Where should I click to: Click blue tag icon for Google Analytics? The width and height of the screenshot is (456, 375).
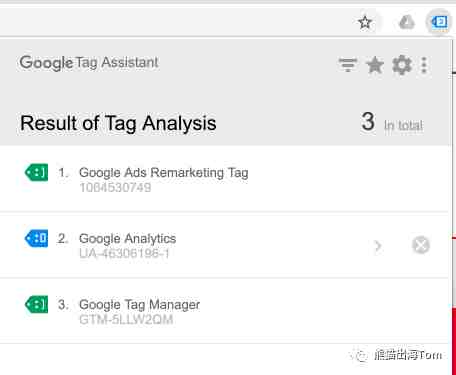[x=36, y=238]
